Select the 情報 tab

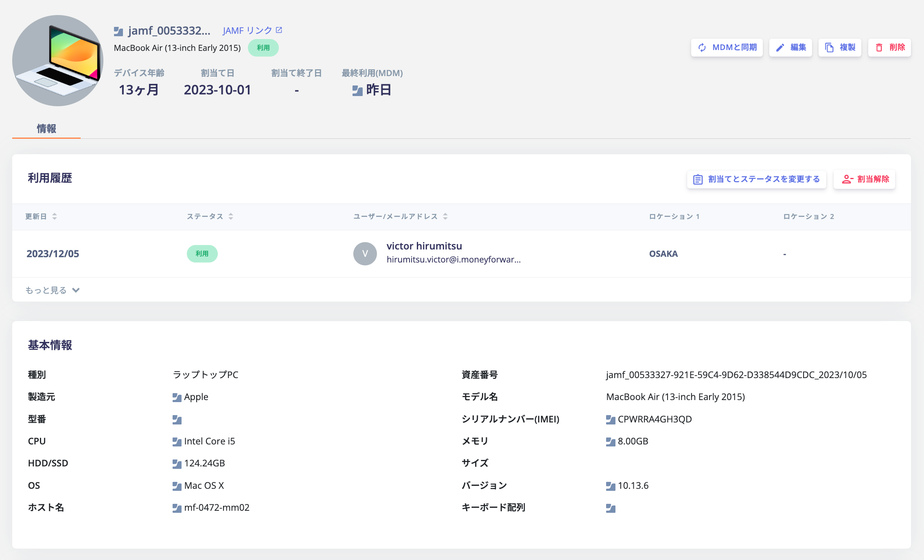pyautogui.click(x=46, y=129)
